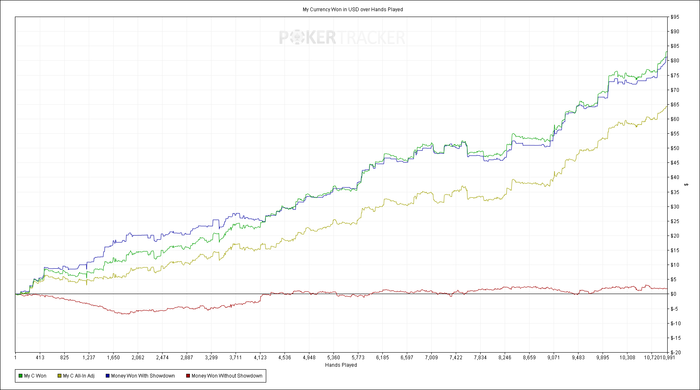
Task: Click the '825' x-axis tick label
Action: point(65,357)
